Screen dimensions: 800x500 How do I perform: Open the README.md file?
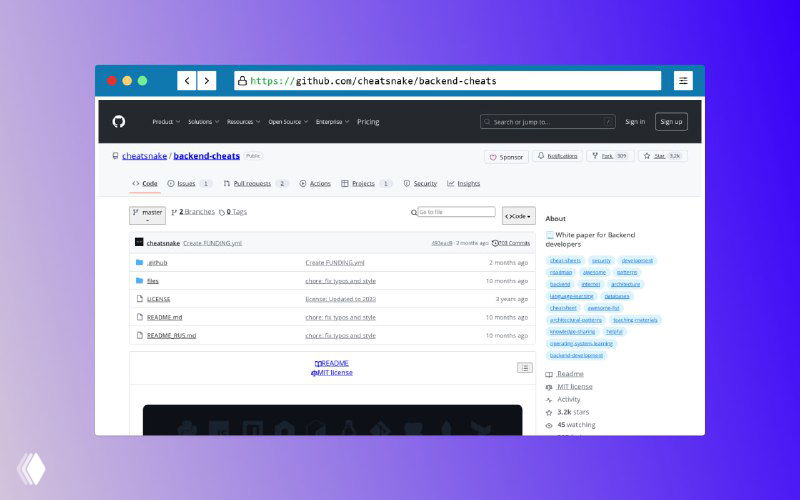[x=164, y=317]
